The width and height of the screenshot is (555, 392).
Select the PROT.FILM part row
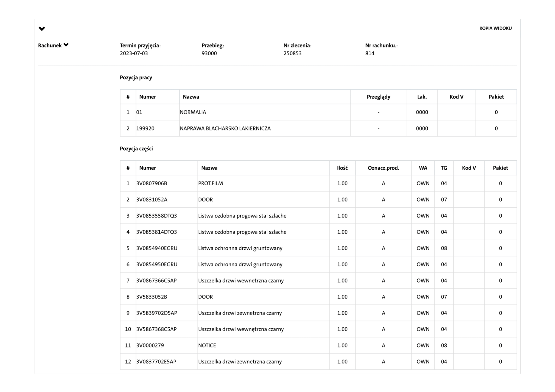point(210,183)
